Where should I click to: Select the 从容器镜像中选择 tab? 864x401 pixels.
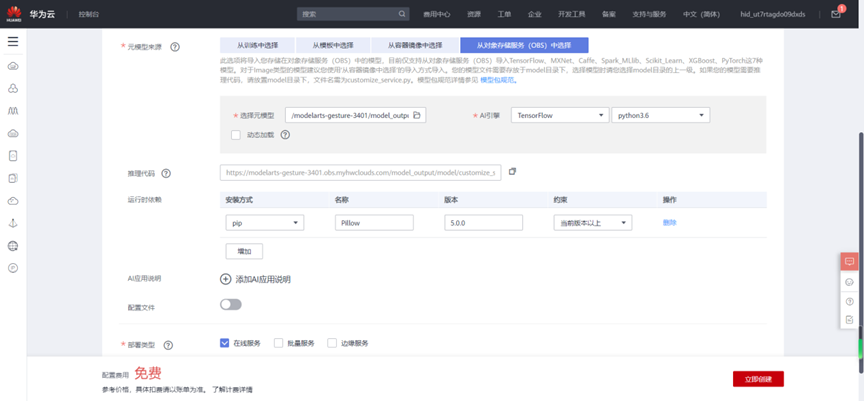(x=415, y=45)
